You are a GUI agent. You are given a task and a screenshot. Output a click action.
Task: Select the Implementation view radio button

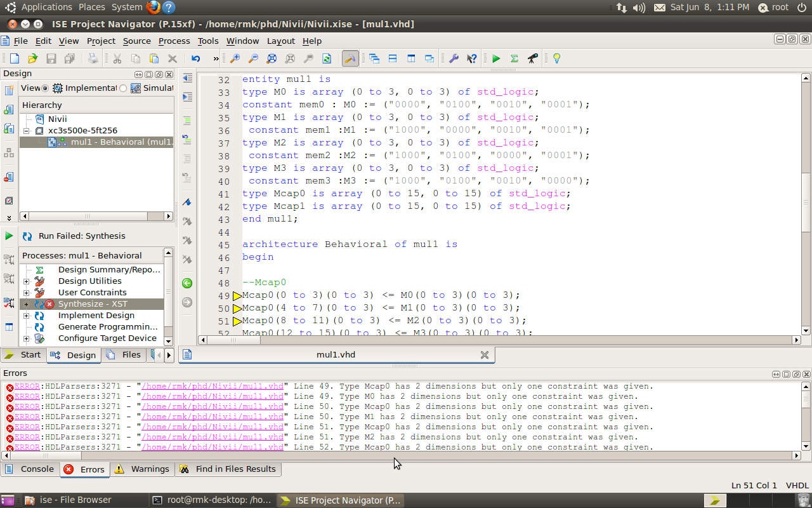(45, 88)
